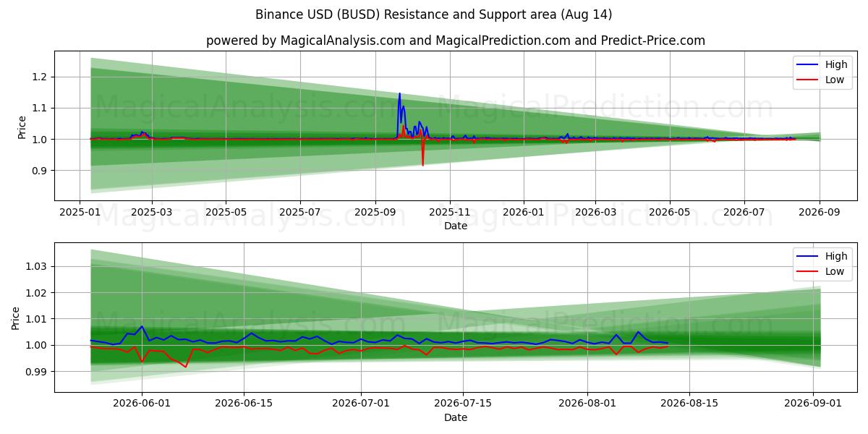
Task: Select the 1.2 tick on the upper price axis
Action: tap(41, 77)
